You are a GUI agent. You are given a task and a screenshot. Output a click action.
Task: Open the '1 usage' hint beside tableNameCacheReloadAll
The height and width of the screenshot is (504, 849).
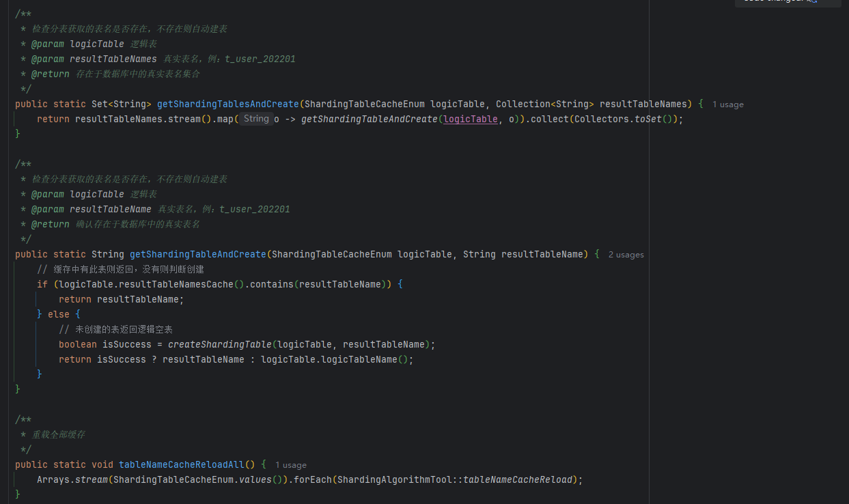(290, 465)
